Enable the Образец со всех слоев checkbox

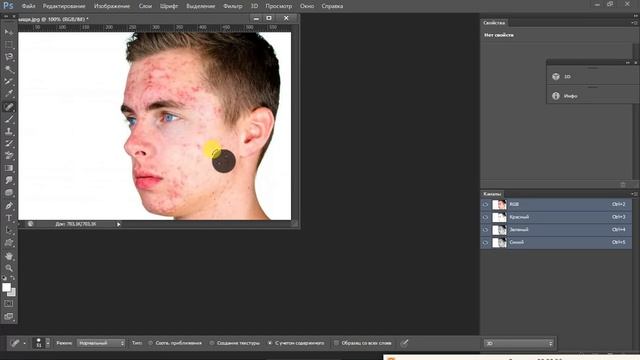[336, 343]
